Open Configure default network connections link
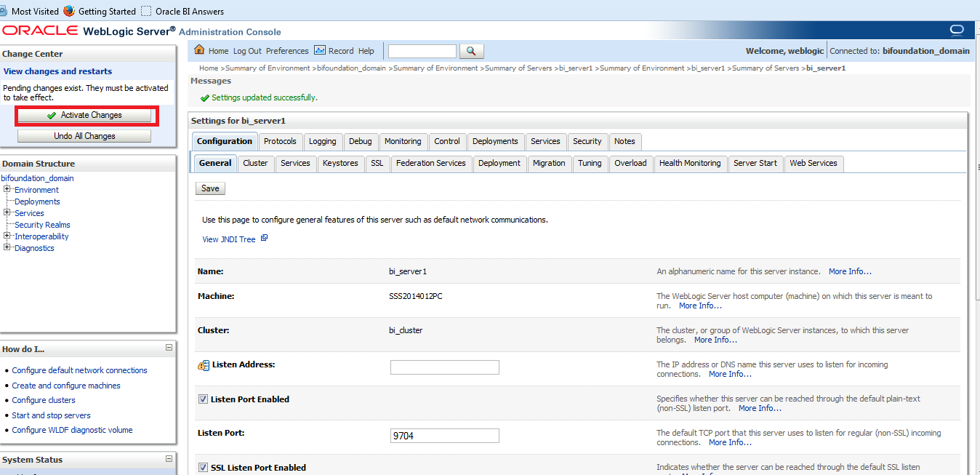980x475 pixels. (79, 370)
